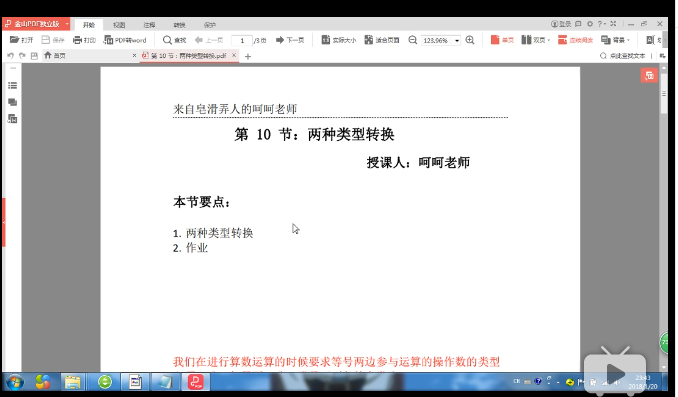Click the zoom in magnifier icon
The height and width of the screenshot is (397, 678).
[470, 40]
